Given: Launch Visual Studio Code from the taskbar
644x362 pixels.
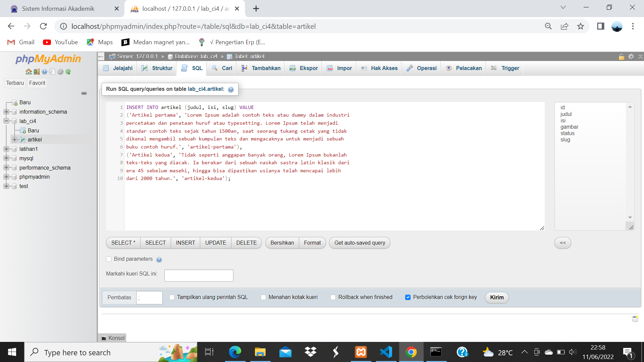Looking at the screenshot, I should [386, 352].
